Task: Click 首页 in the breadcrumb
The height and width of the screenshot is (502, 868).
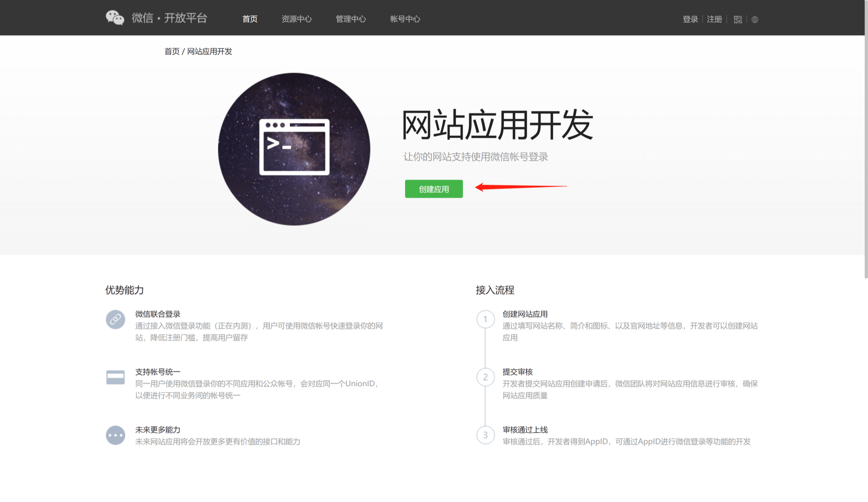Action: pyautogui.click(x=172, y=52)
